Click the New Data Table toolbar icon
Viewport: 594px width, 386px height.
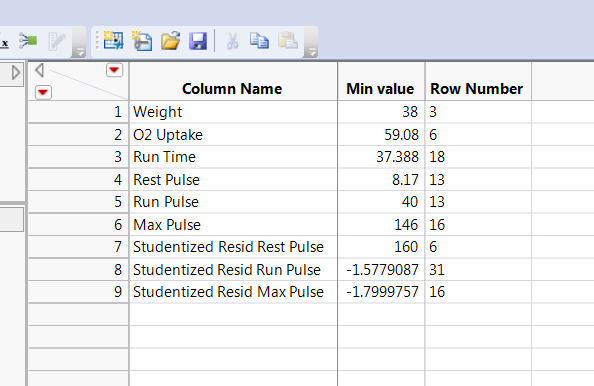[114, 41]
